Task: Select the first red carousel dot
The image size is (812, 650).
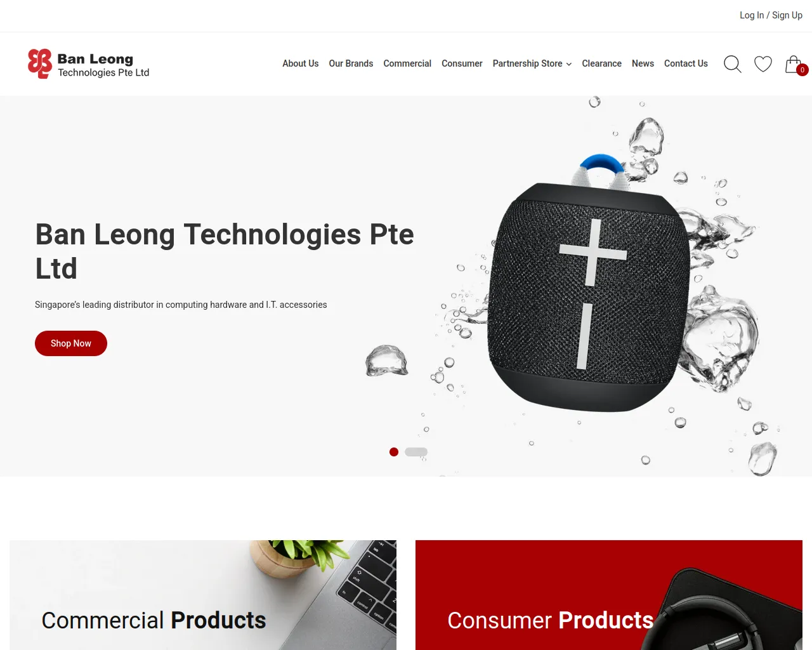Action: pyautogui.click(x=394, y=452)
